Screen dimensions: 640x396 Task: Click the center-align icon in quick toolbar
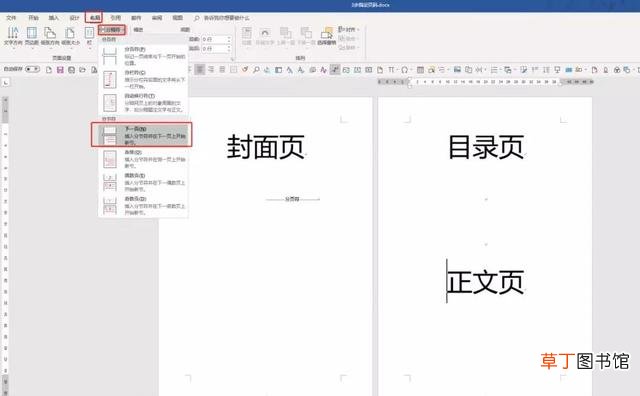tap(200, 70)
